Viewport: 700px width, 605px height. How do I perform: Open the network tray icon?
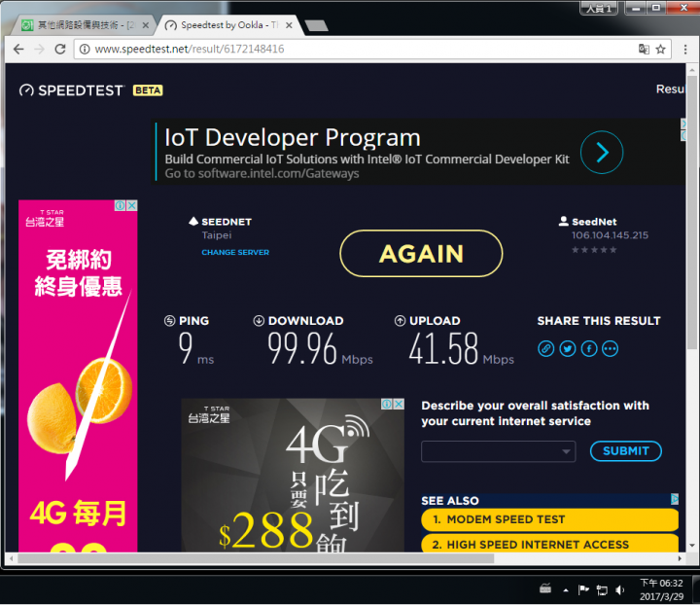(x=602, y=590)
